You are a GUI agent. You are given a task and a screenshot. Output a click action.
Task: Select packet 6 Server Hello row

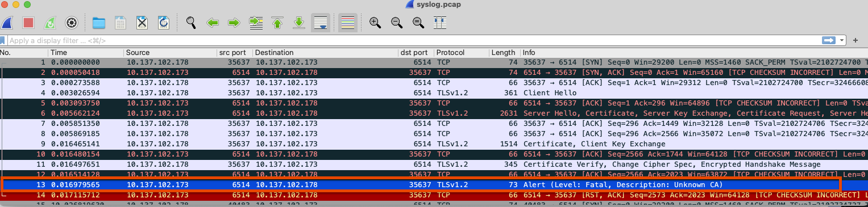[x=434, y=113]
